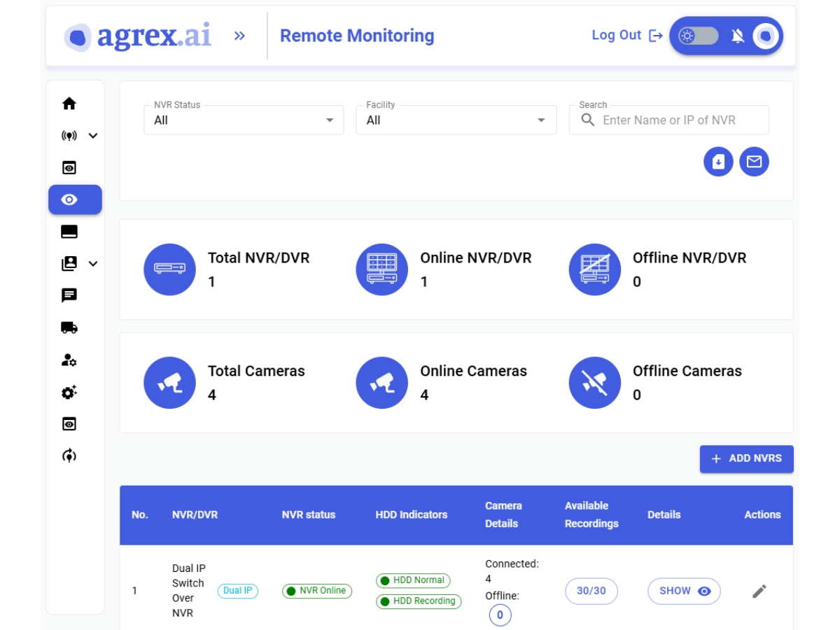
Task: Click the NVR status column header
Action: click(x=309, y=514)
